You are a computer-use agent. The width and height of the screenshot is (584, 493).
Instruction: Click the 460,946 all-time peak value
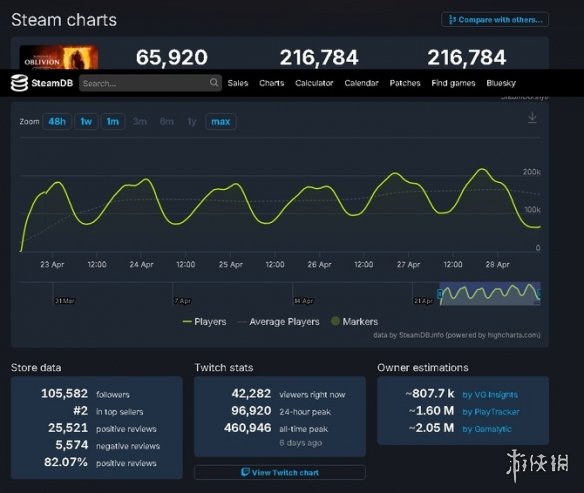(x=248, y=428)
